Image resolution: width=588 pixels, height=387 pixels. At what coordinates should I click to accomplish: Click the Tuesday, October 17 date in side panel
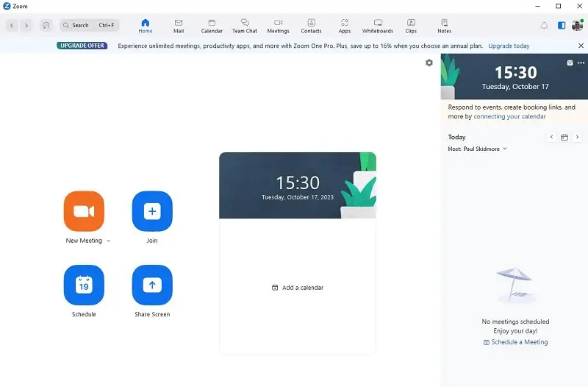(515, 87)
